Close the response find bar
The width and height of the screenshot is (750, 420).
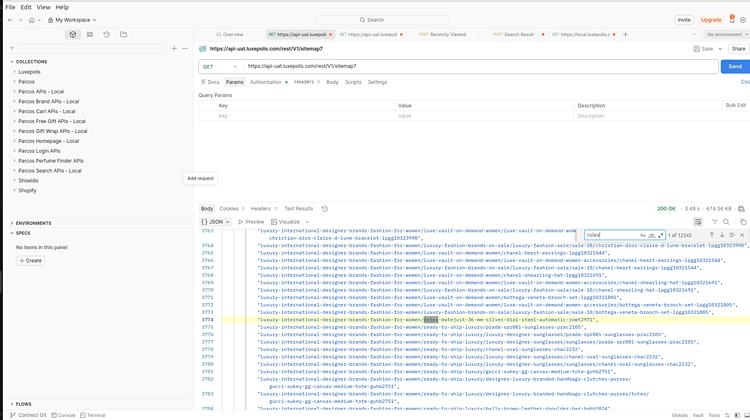(x=742, y=235)
